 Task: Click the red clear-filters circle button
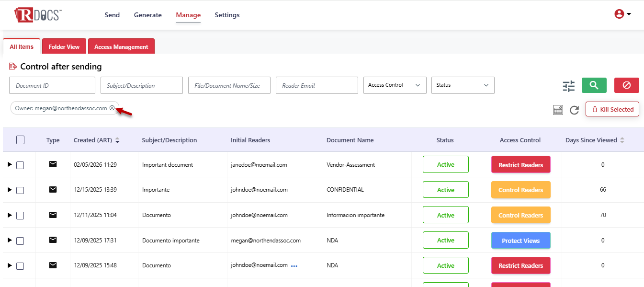626,85
